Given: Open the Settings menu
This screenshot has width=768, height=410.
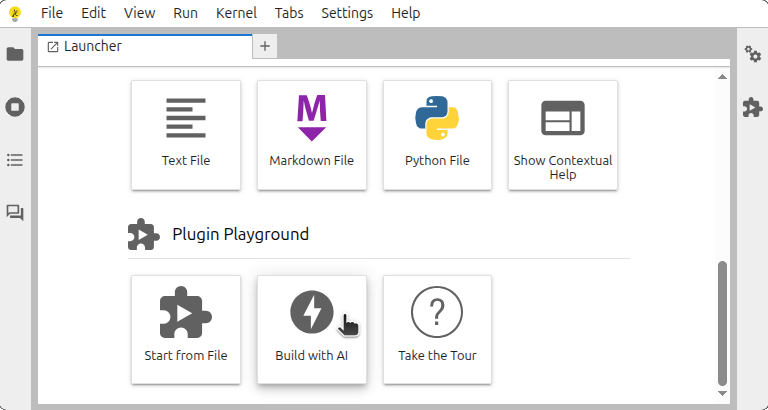Looking at the screenshot, I should tap(347, 13).
